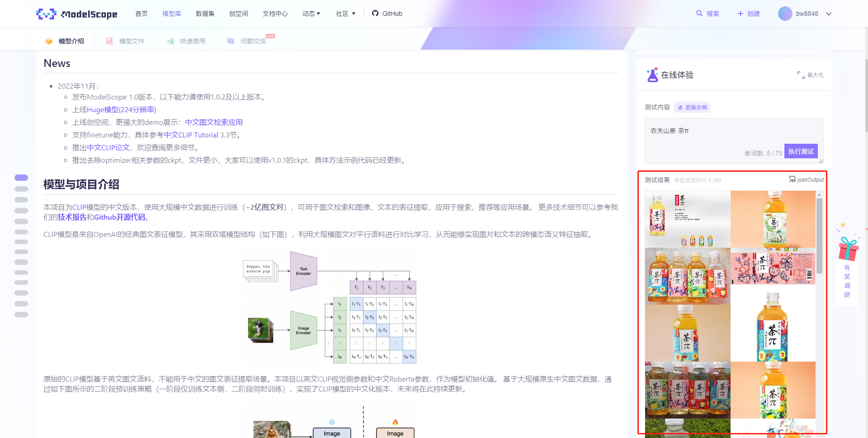
Task: Click the 搜索 text in header
Action: tap(713, 14)
